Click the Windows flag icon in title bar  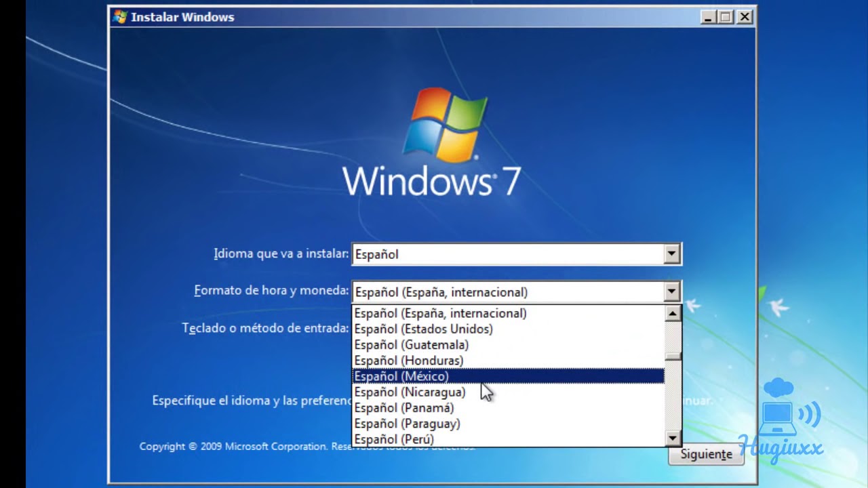click(120, 18)
